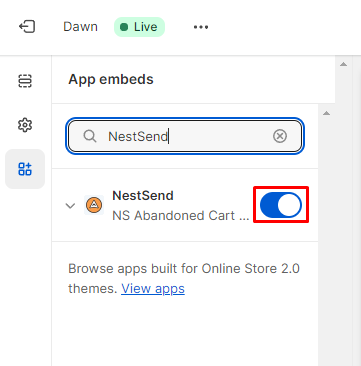
Task: Click the green Live status badge
Action: tap(139, 27)
